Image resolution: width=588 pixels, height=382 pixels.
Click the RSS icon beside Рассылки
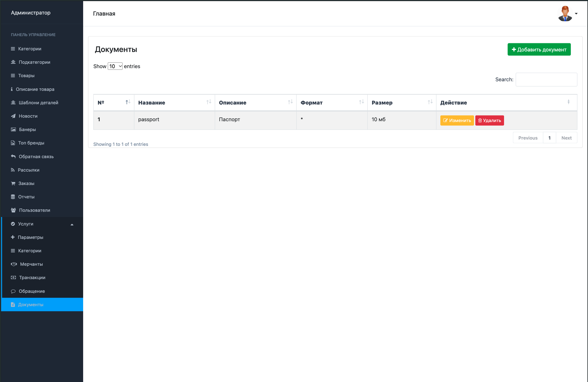pyautogui.click(x=13, y=170)
